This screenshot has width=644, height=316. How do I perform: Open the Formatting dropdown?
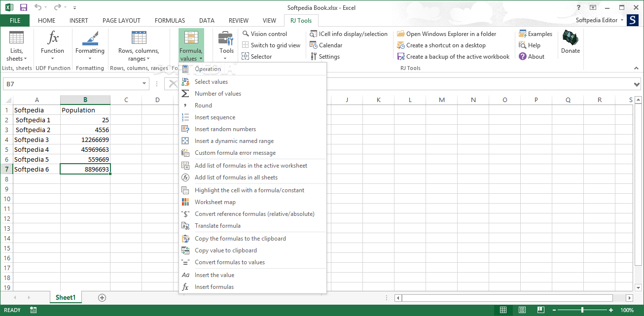click(90, 47)
